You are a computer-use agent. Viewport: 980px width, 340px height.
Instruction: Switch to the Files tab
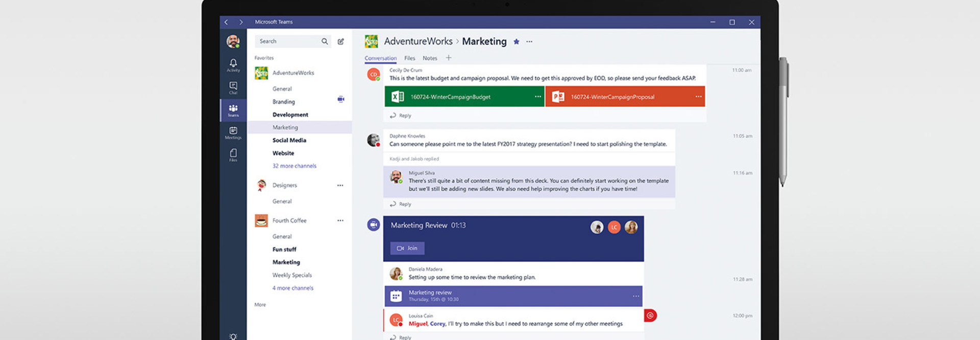[410, 58]
